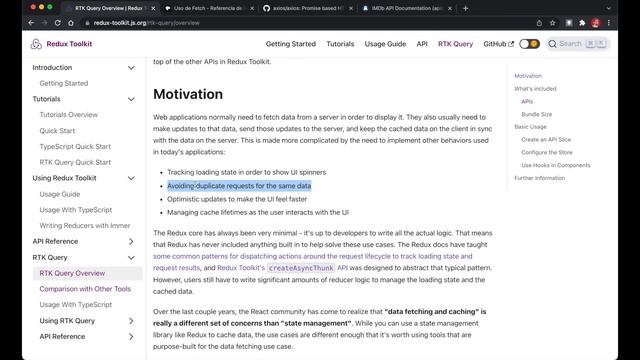Screen dimensions: 640x360
Task: Close the IMDb API Documentation tab
Action: click(450, 8)
